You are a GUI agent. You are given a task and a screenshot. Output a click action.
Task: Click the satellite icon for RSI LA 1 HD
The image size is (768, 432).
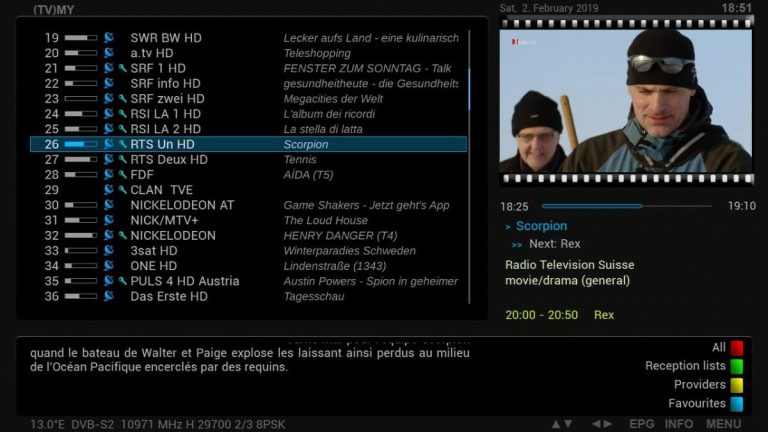coord(109,113)
